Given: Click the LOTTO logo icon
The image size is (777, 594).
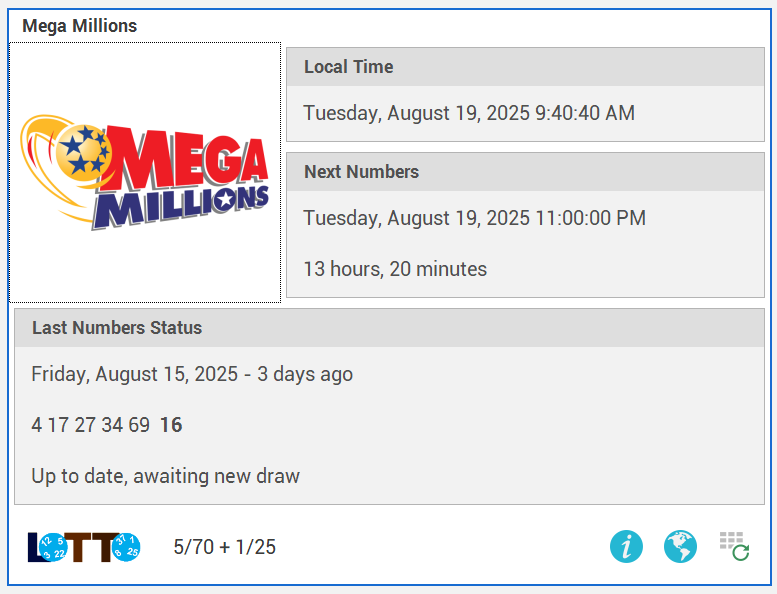Looking at the screenshot, I should point(84,546).
